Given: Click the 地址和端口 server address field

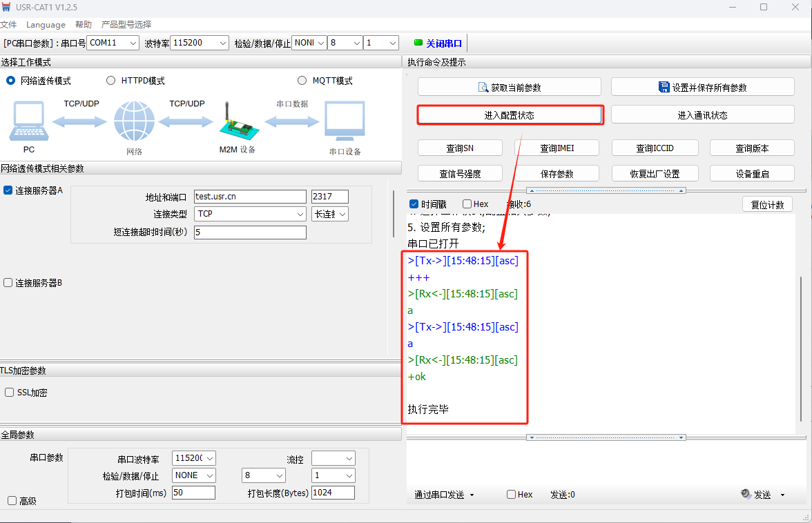Looking at the screenshot, I should 249,197.
